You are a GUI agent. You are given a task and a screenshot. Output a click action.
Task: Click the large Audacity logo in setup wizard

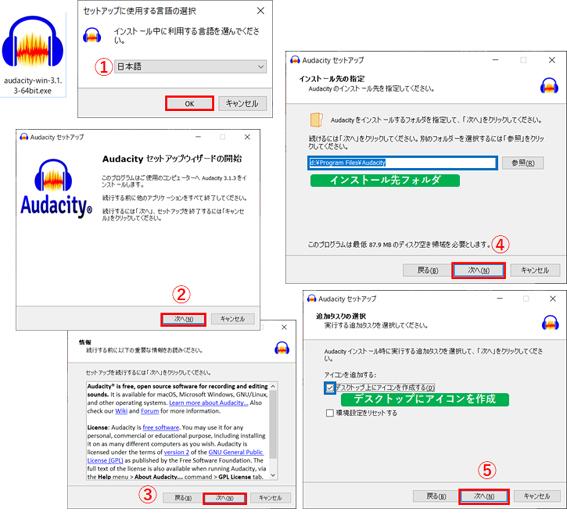tap(56, 189)
